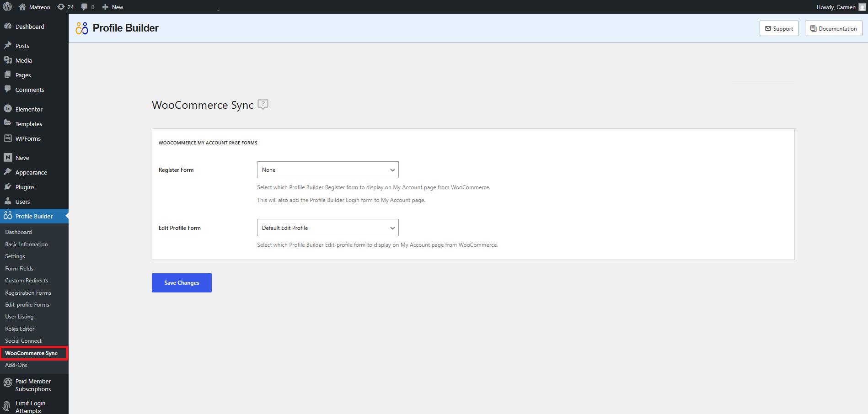Open Registration Forms submenu link
The width and height of the screenshot is (868, 414).
coord(28,293)
